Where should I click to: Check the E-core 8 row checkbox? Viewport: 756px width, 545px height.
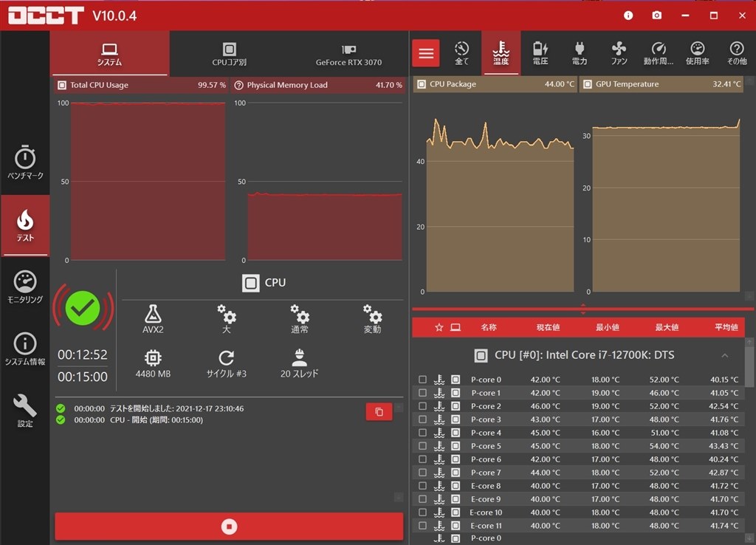(x=422, y=486)
